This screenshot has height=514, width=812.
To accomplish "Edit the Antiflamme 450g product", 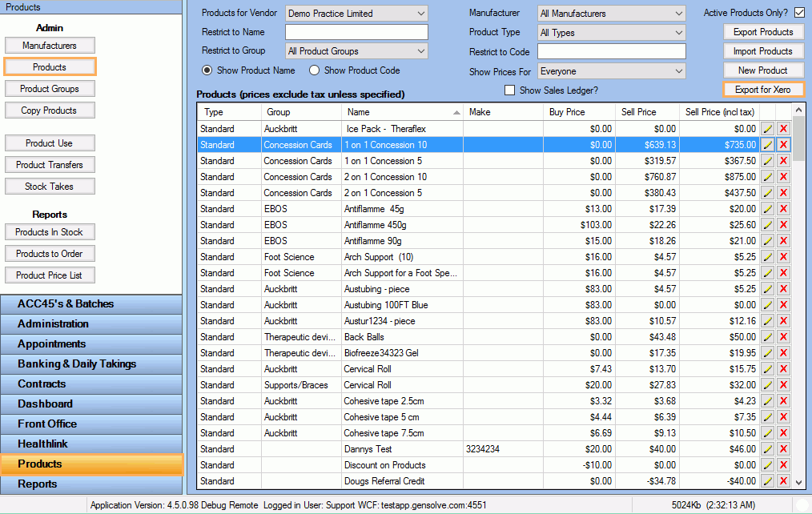I will coord(767,225).
